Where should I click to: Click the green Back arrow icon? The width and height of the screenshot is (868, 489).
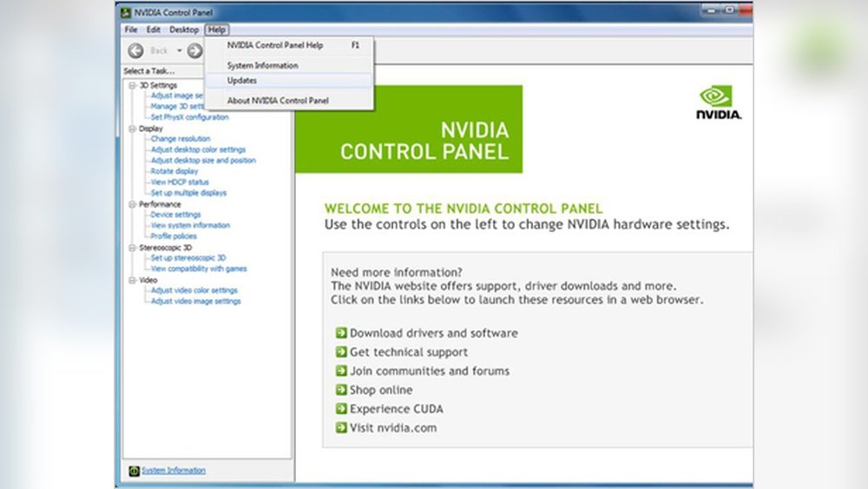point(135,51)
